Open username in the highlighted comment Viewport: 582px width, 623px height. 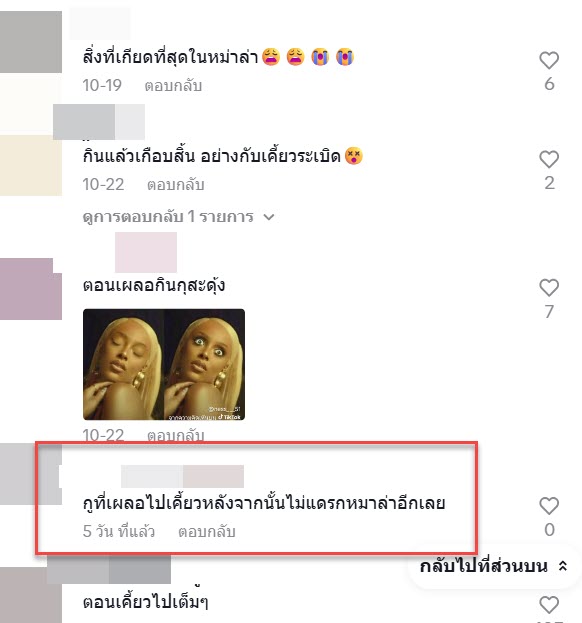[182, 476]
